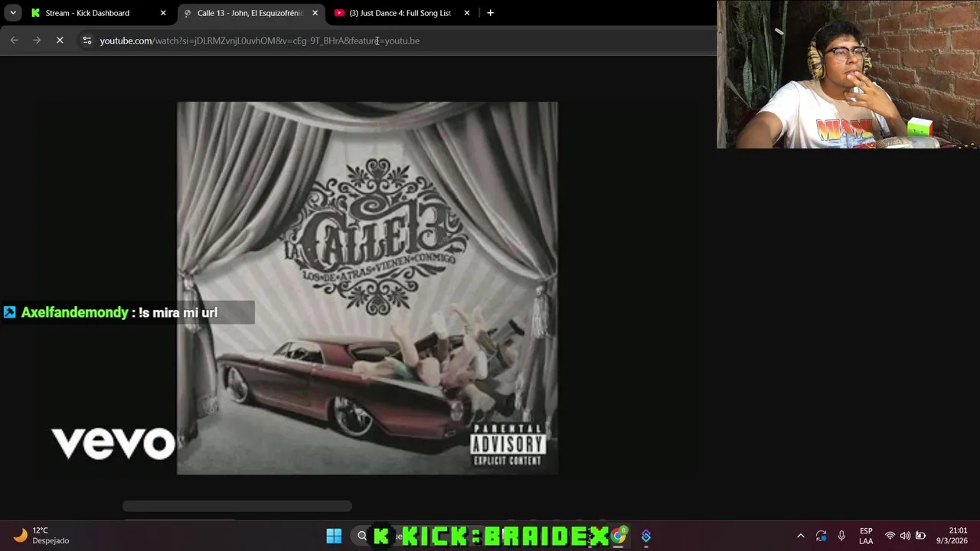Viewport: 980px width, 551px height.
Task: Open the Windows weather widget showing 12°C
Action: point(42,536)
